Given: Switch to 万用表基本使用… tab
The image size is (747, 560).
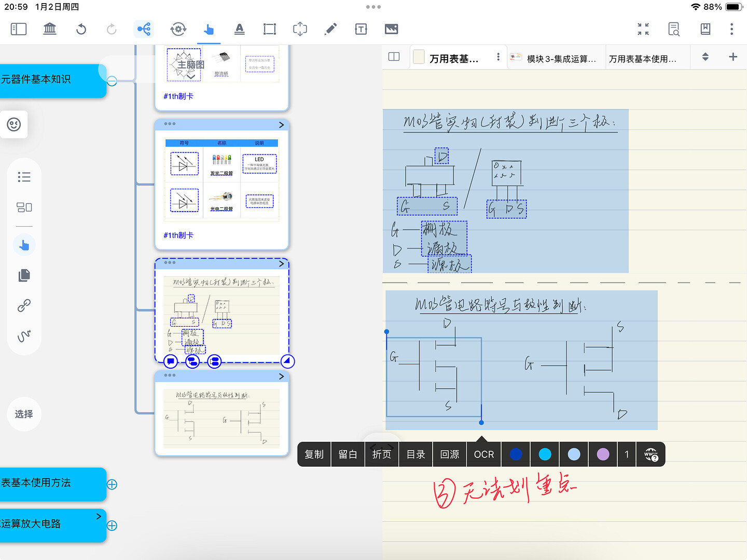Looking at the screenshot, I should tap(642, 59).
